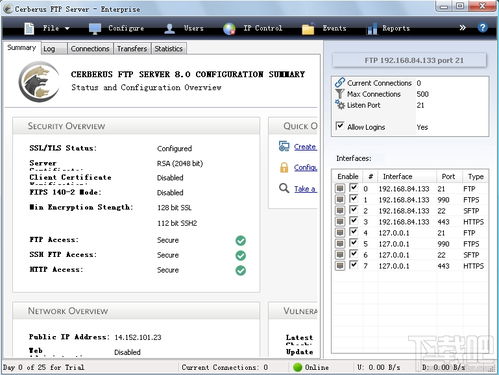Screen dimensions: 499x375
Task: Open the Events folder icon
Action: tap(308, 29)
